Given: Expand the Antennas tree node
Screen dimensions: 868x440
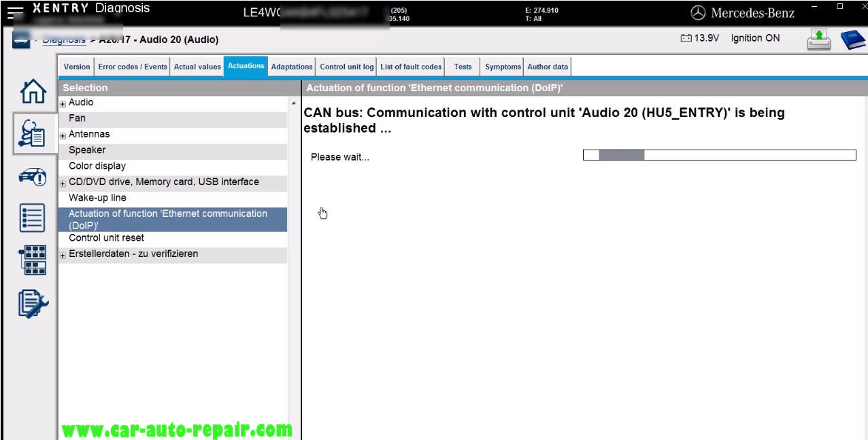Looking at the screenshot, I should point(63,135).
